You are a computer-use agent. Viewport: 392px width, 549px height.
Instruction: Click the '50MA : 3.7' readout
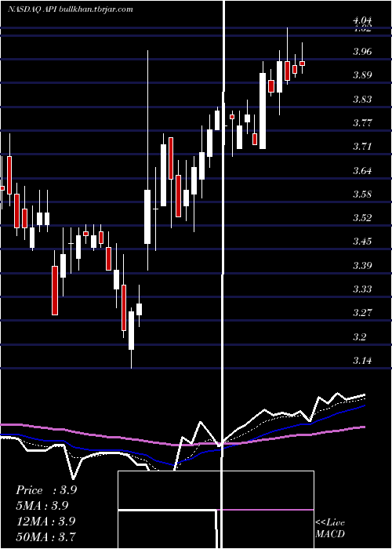coord(45,536)
